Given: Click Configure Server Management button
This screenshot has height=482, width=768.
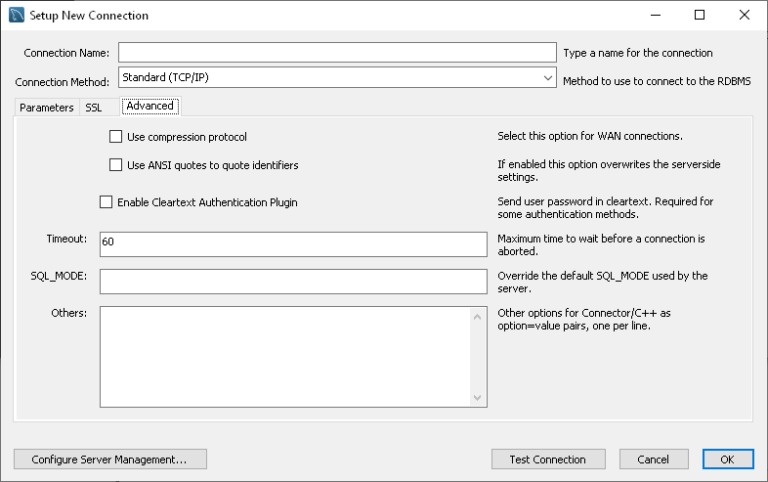Looking at the screenshot, I should [x=110, y=459].
